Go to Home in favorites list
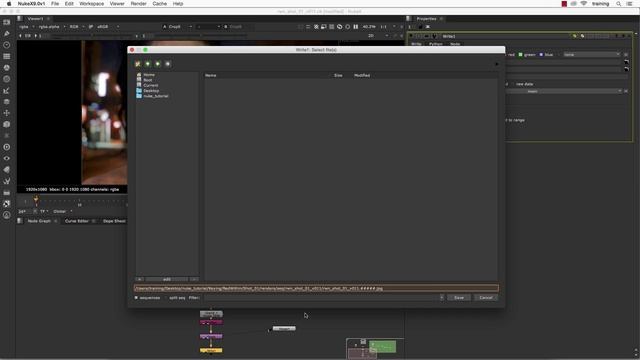This screenshot has height=360, width=640. coord(149,75)
